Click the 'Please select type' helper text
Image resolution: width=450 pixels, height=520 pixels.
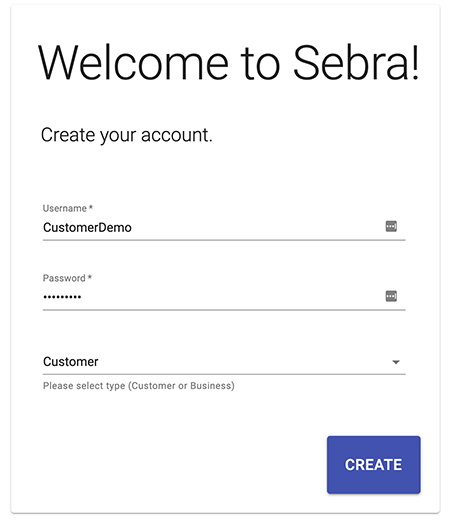click(x=139, y=386)
